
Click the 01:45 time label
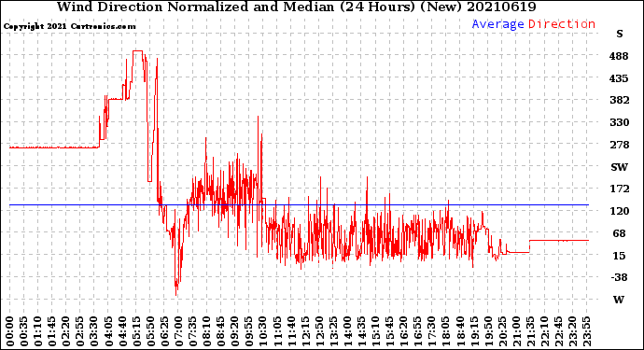tap(52, 331)
